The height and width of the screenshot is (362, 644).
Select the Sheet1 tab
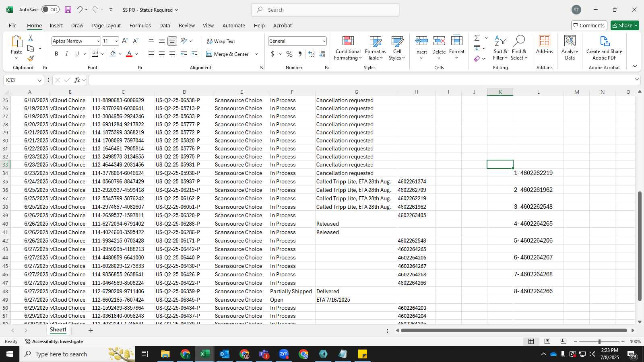(58, 330)
